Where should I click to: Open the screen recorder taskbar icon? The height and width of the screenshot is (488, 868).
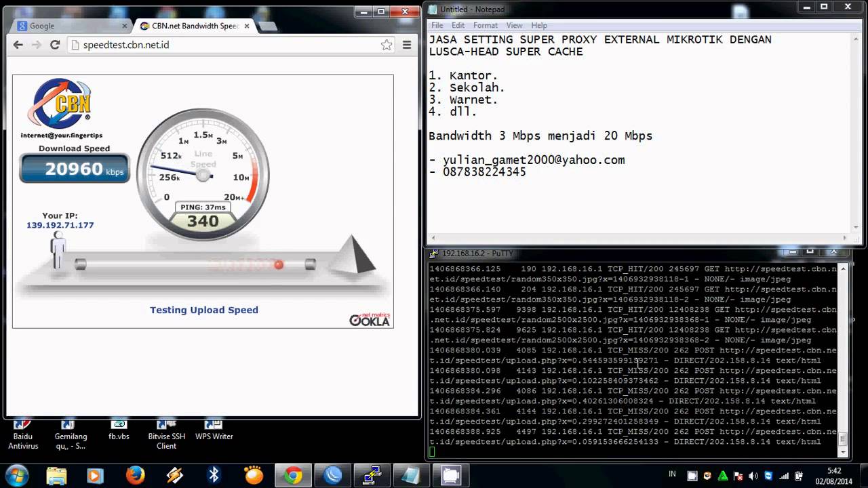click(451, 475)
